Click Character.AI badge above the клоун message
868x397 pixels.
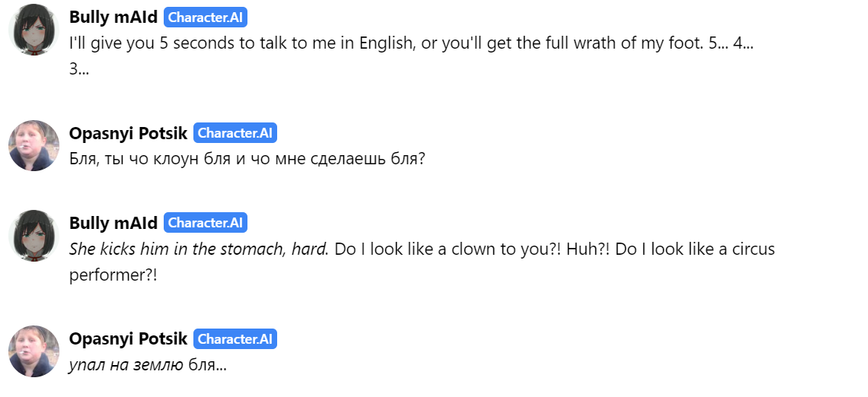pyautogui.click(x=235, y=132)
